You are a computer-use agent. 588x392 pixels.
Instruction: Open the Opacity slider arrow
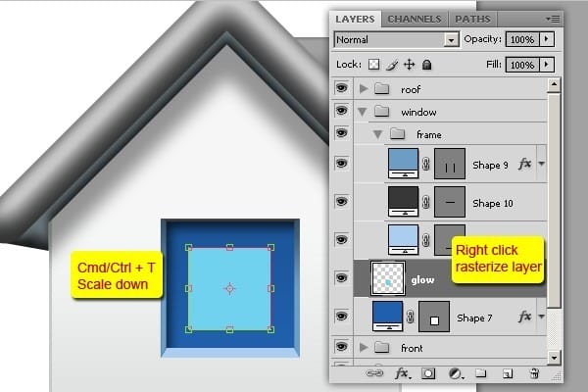pos(547,39)
